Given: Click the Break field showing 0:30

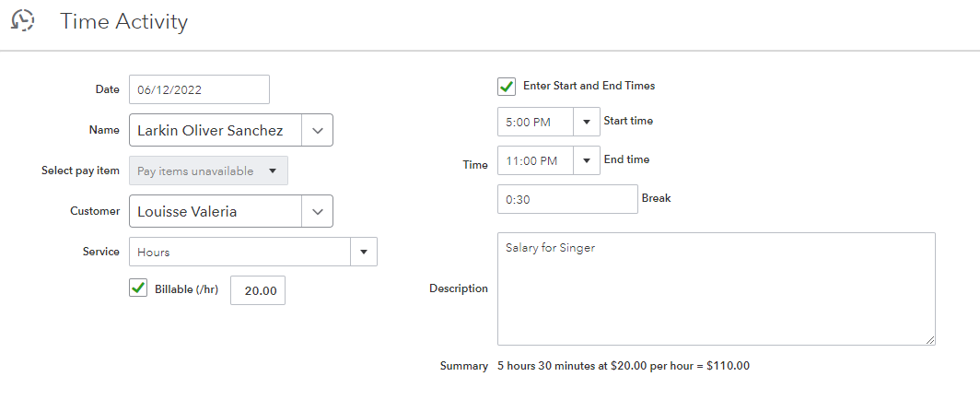Looking at the screenshot, I should point(567,199).
